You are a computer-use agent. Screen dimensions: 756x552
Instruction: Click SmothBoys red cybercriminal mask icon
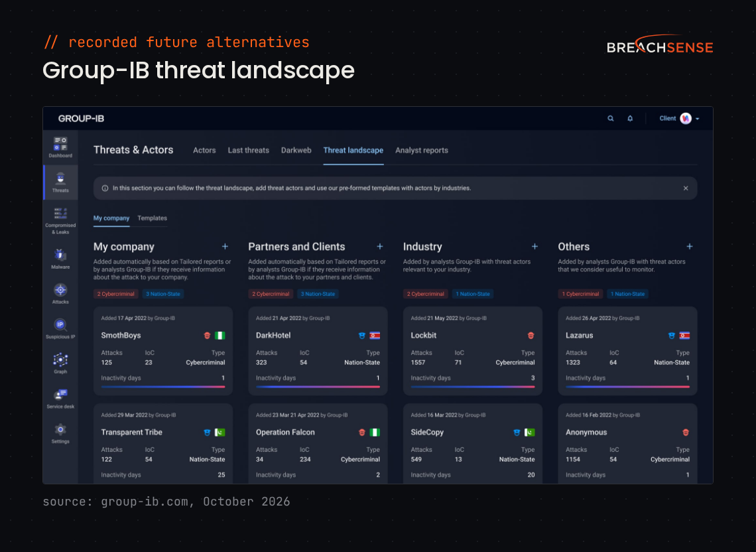[x=207, y=335]
